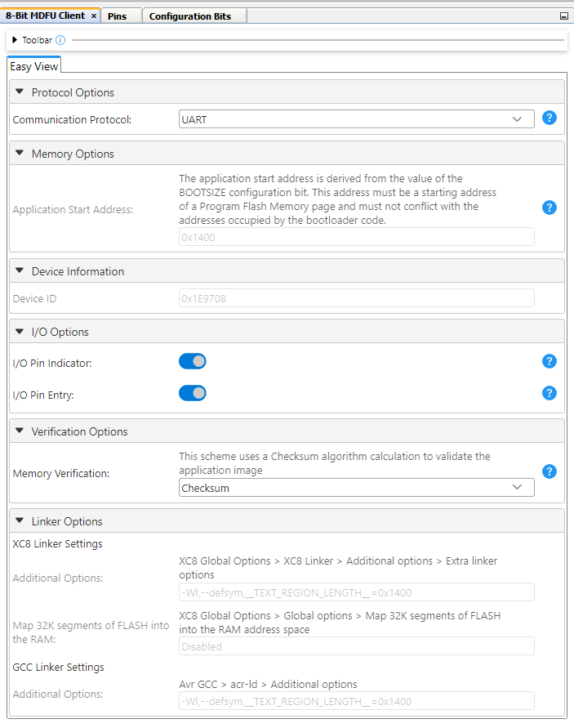
Task: Click the Communication Protocol label
Action: click(72, 120)
